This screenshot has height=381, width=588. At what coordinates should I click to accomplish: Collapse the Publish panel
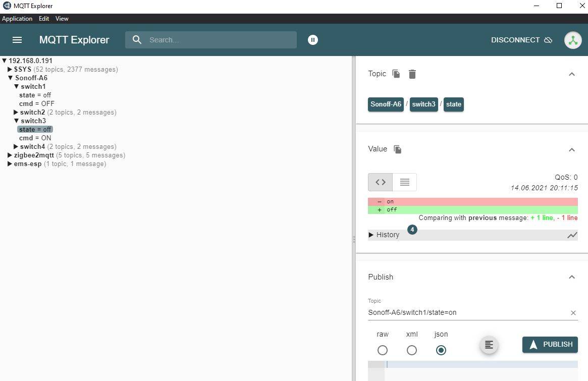(x=571, y=277)
